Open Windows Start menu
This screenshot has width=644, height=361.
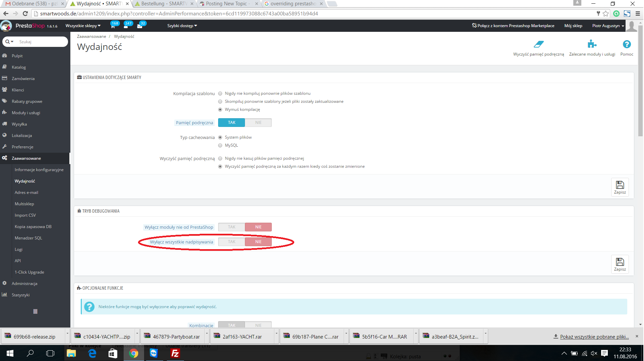click(x=10, y=353)
